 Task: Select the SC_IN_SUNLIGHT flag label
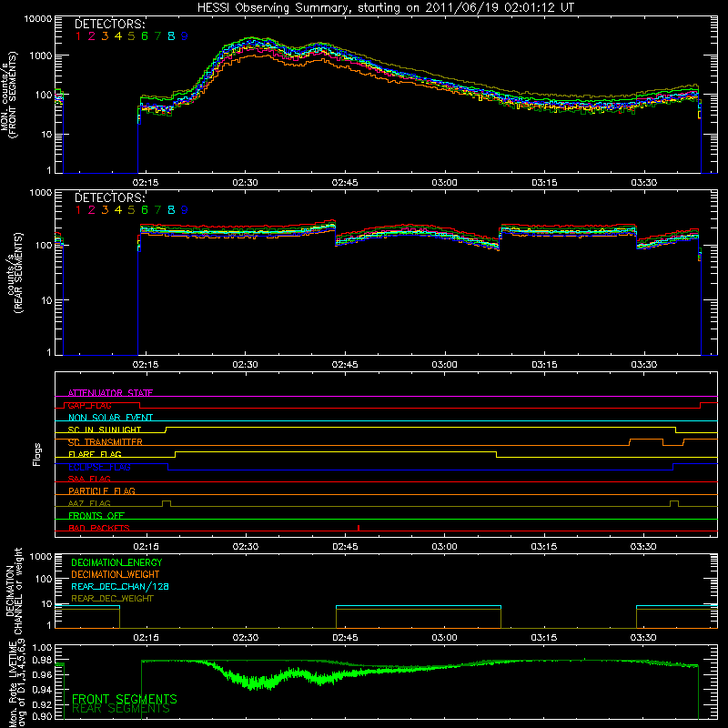[x=105, y=430]
